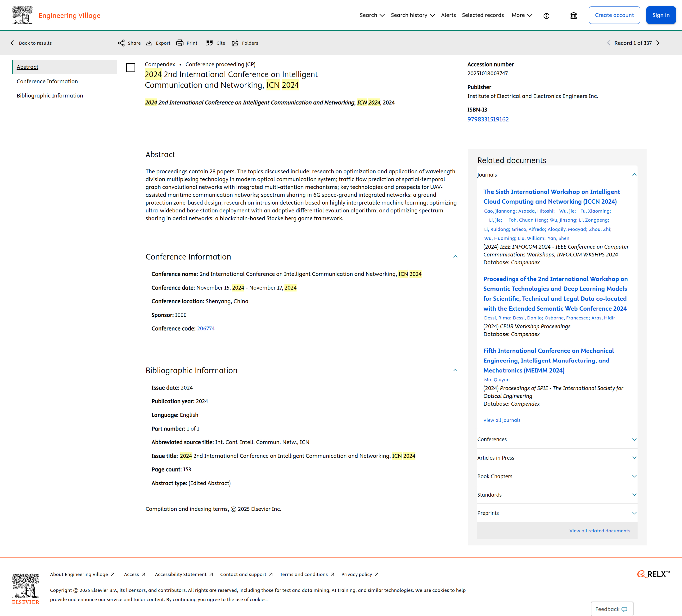
Task: Open the Search dropdown menu
Action: pyautogui.click(x=372, y=15)
